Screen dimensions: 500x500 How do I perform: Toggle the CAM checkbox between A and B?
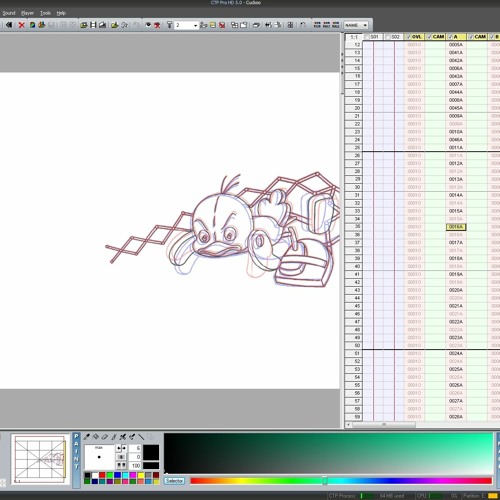(471, 37)
